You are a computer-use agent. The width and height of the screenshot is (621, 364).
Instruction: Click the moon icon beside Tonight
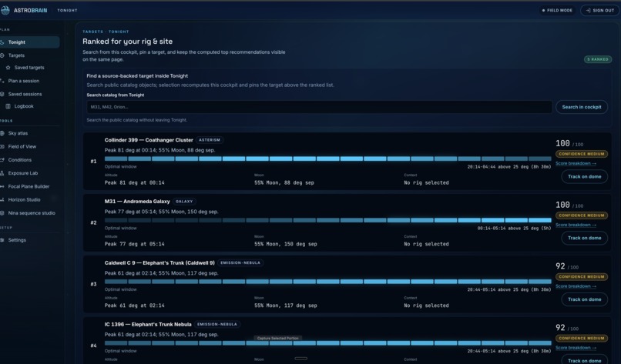point(2,42)
